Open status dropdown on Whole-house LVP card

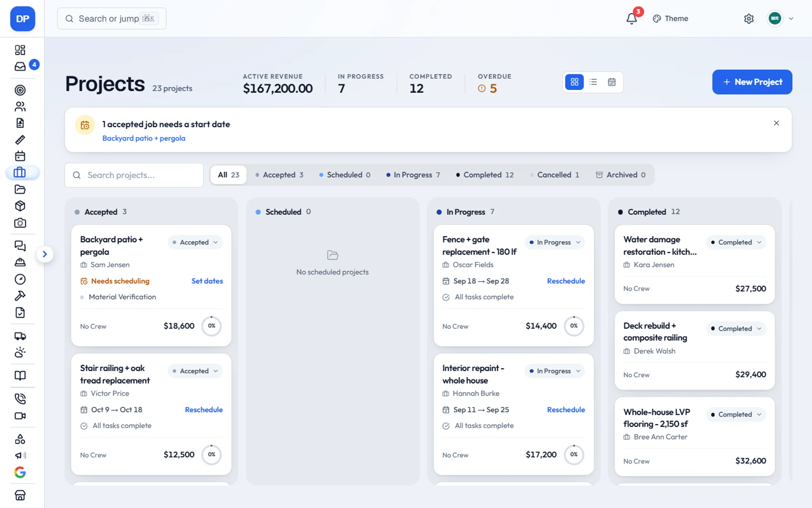[736, 415]
